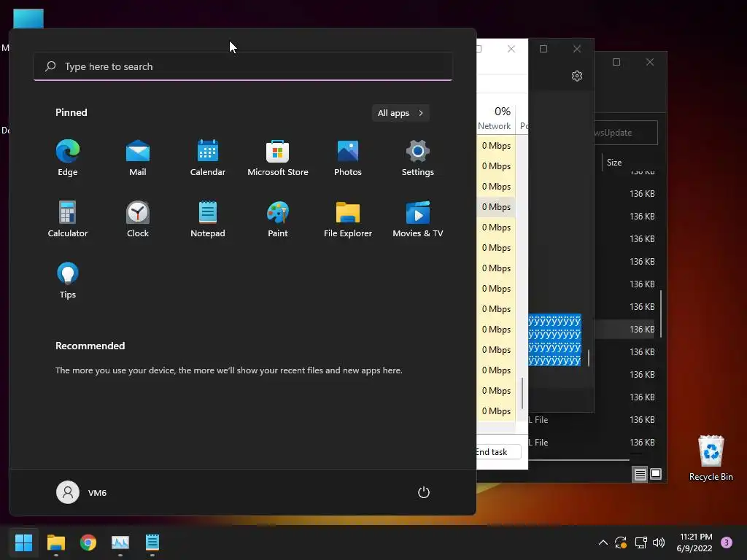747x560 pixels.
Task: Click the update sync tray icon
Action: (620, 542)
